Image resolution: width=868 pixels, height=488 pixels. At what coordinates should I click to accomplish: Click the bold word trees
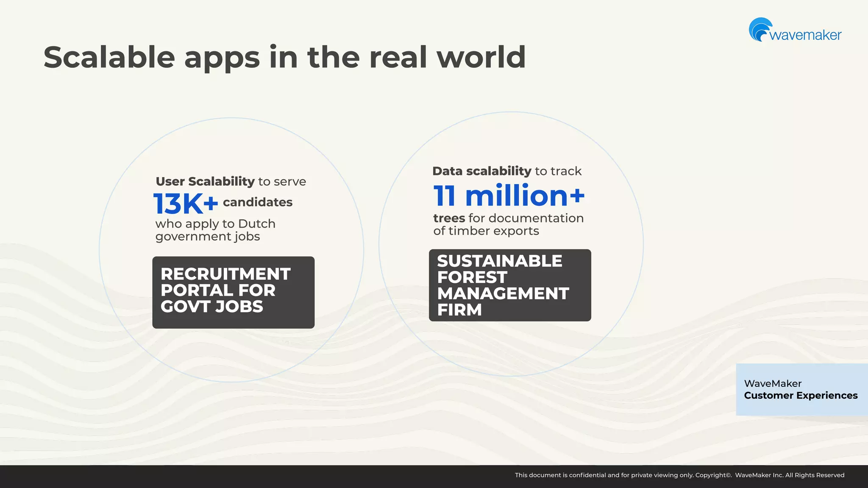[449, 218]
